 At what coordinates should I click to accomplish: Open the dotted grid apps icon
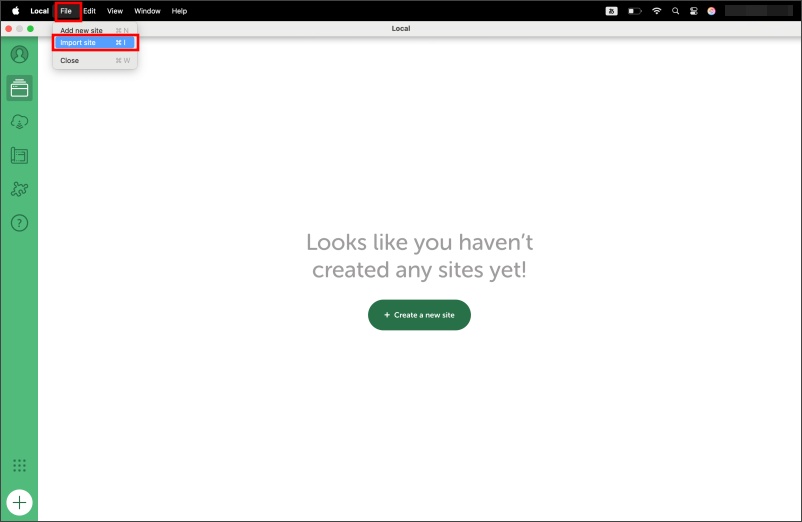point(19,465)
